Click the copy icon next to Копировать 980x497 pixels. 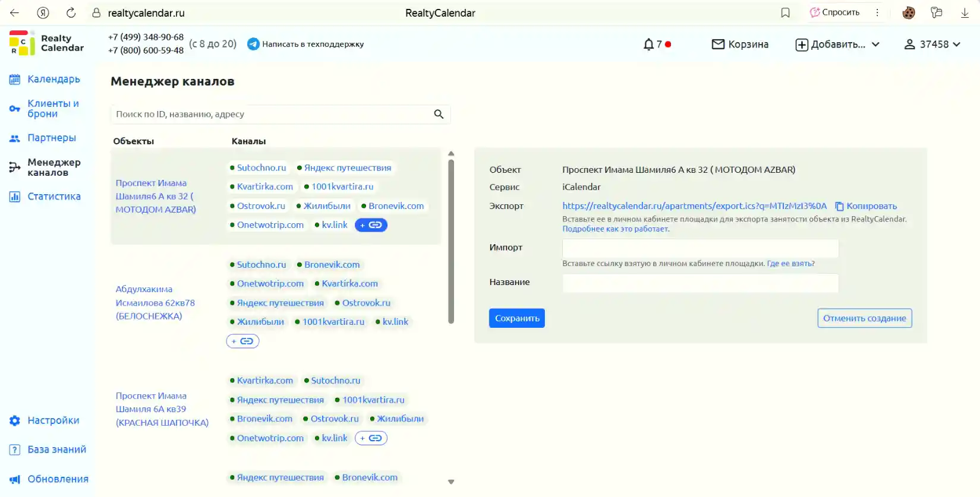pos(839,206)
